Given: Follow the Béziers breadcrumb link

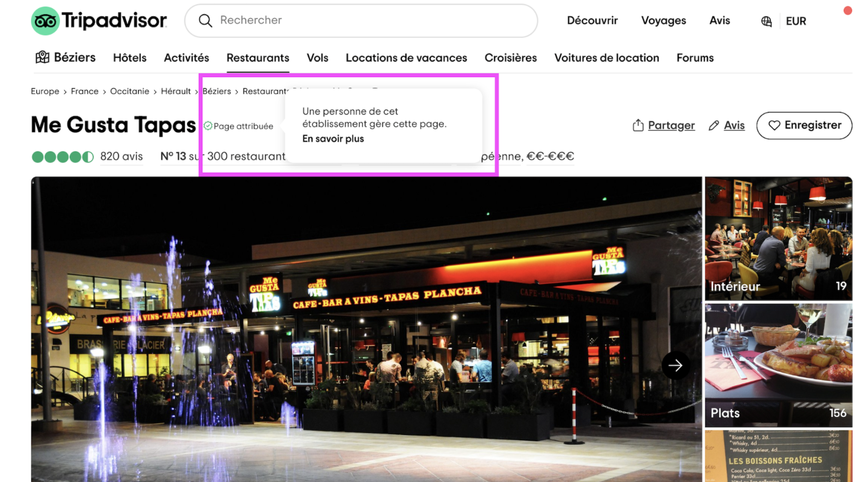Looking at the screenshot, I should 217,91.
